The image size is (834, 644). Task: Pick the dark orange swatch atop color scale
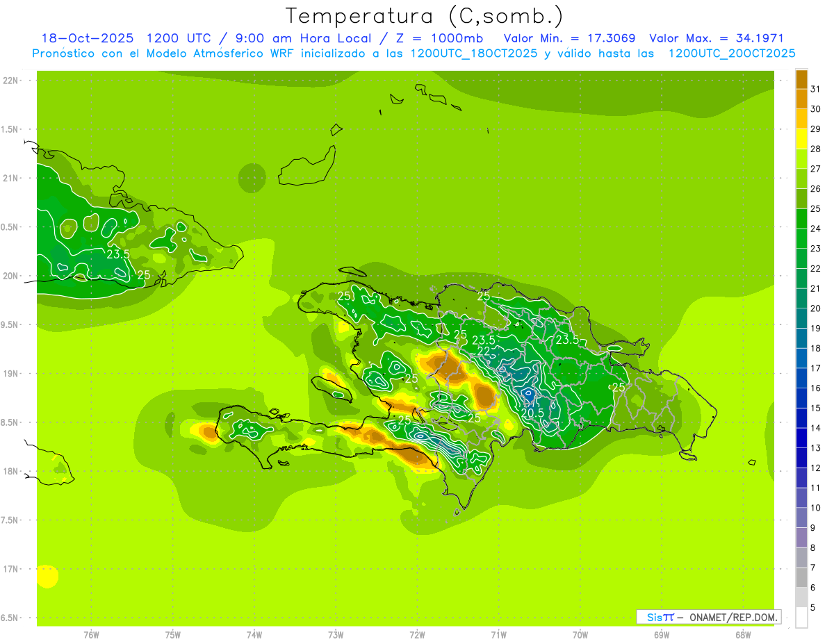click(801, 79)
